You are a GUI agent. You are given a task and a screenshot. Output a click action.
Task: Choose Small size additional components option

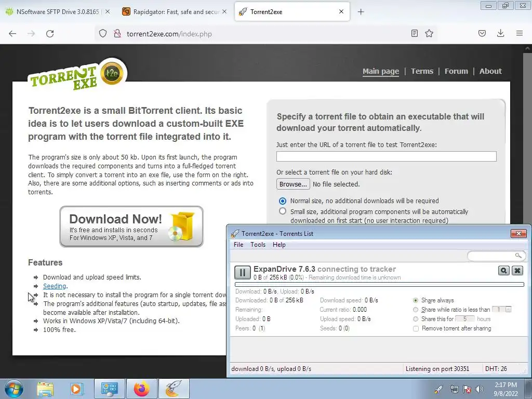coord(282,211)
